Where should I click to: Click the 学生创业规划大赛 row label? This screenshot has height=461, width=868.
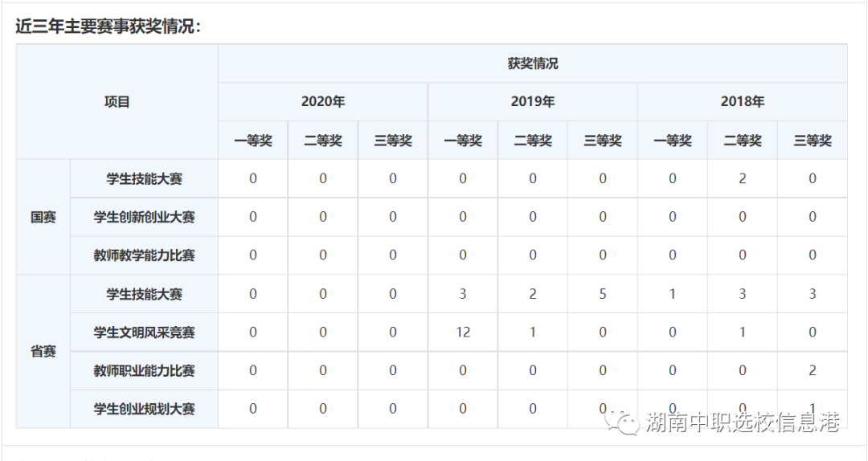144,409
